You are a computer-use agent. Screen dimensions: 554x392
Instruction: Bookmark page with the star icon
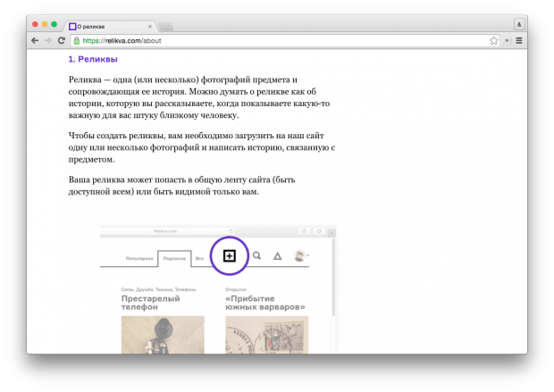point(493,40)
